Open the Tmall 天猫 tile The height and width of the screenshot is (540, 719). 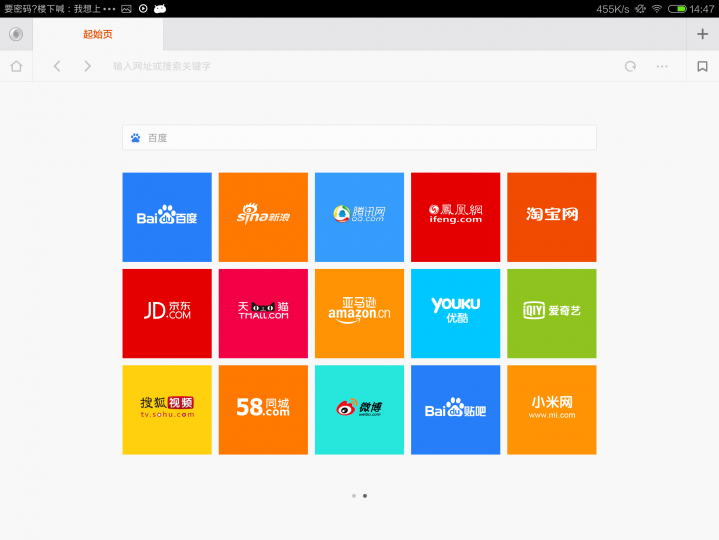point(263,314)
